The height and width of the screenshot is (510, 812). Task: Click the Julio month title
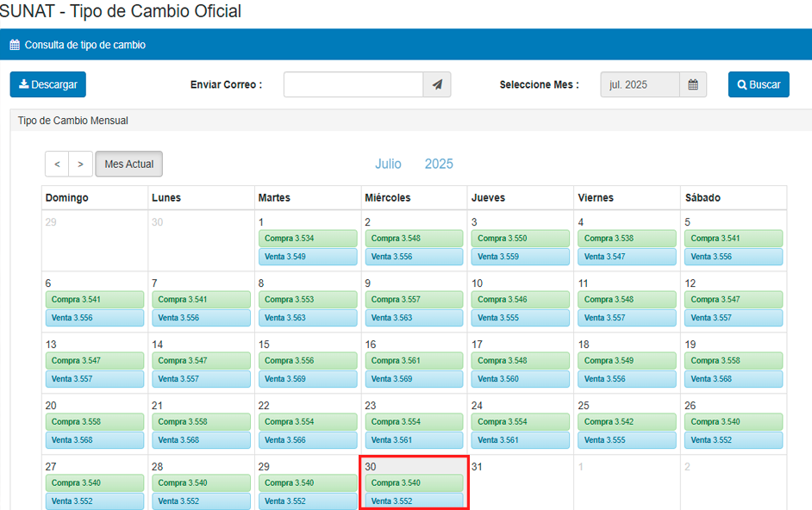click(x=388, y=164)
